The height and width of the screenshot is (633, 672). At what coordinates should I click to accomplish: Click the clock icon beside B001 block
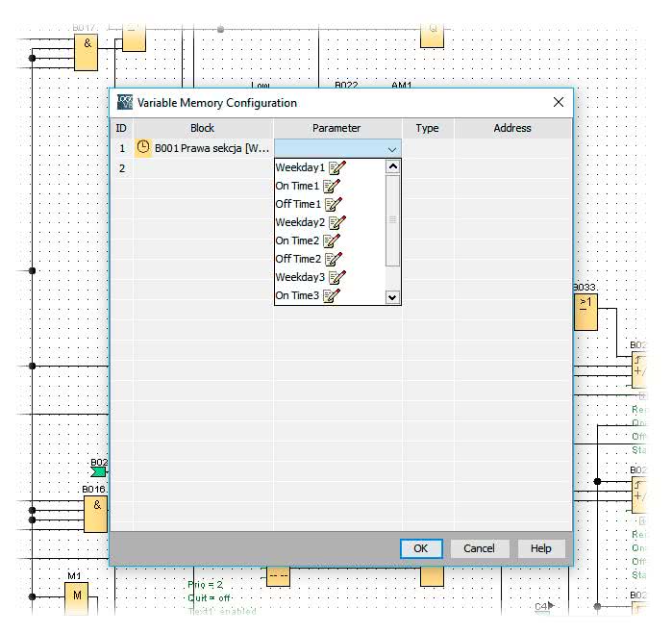pos(143,148)
